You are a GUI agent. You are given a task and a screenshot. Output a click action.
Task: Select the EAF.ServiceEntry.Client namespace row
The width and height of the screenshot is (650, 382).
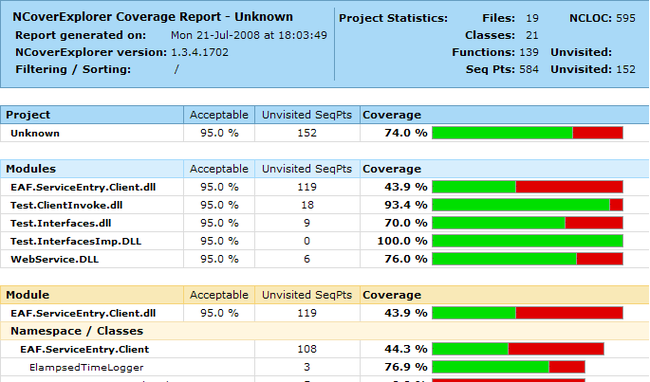pyautogui.click(x=85, y=349)
